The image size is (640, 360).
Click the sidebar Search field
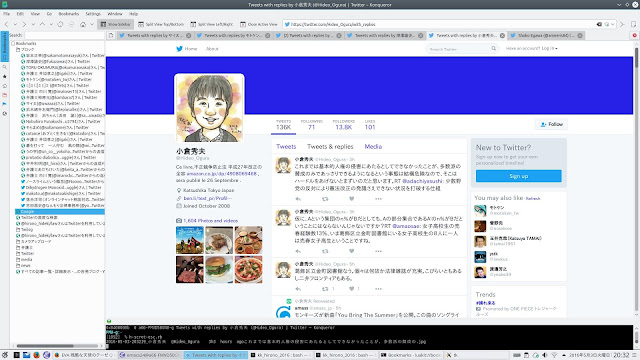(64, 35)
